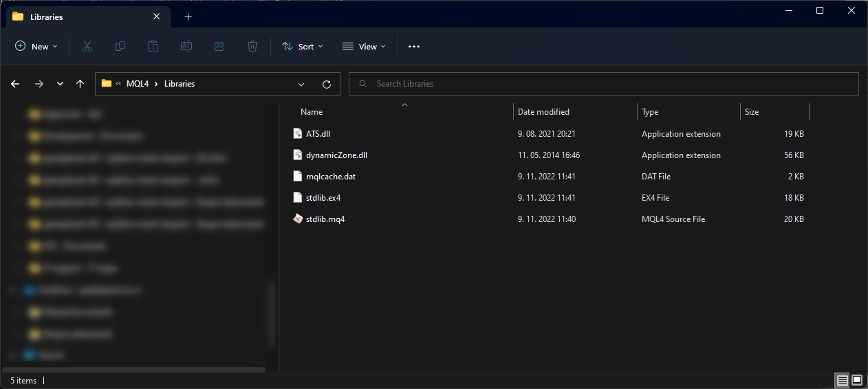Click the Copy icon in toolbar
Viewport: 868px width, 389px height.
click(120, 46)
